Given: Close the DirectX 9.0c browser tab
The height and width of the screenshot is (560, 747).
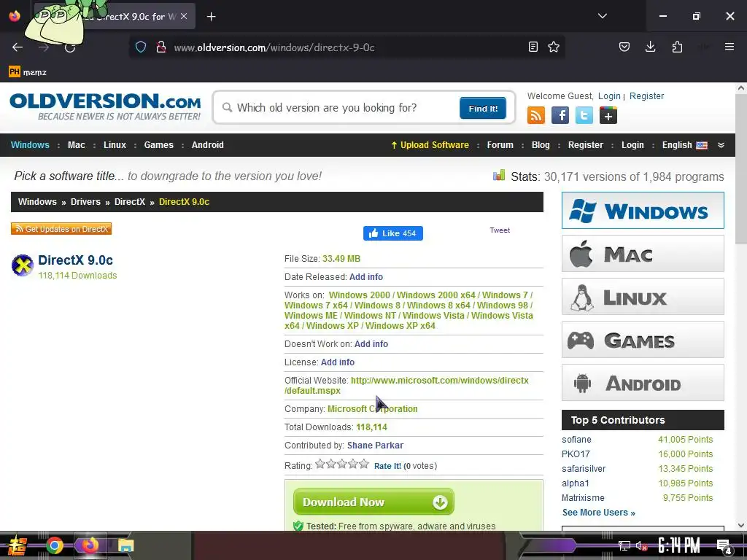Looking at the screenshot, I should (x=184, y=16).
